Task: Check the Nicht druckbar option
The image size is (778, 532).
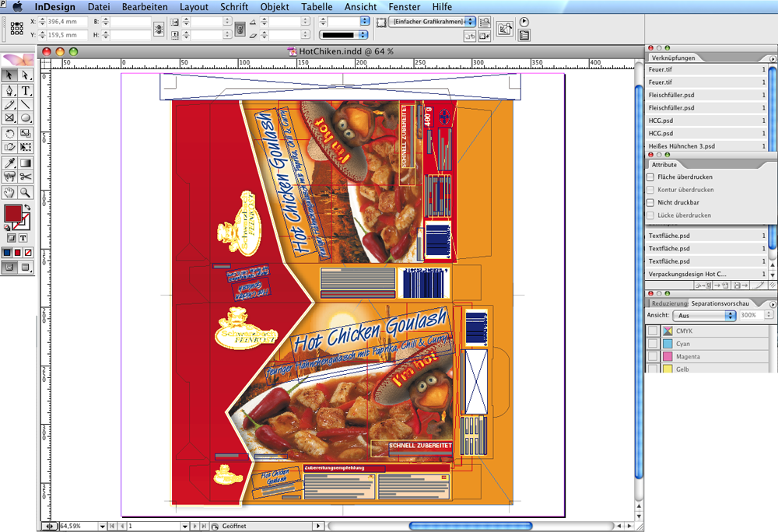Action: click(x=651, y=202)
